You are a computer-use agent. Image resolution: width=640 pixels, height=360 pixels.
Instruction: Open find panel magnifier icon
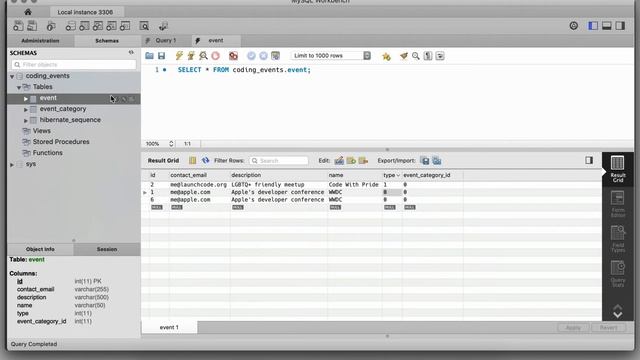click(x=416, y=56)
